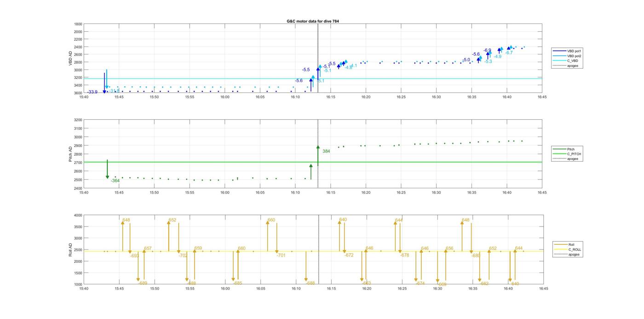644x319 pixels.
Task: Click the "-662" roll data label
Action: [x=484, y=284]
